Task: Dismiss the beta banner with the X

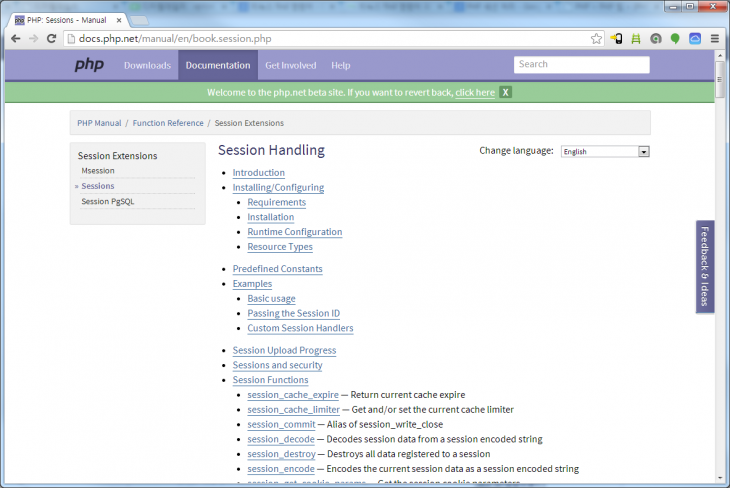Action: click(506, 92)
